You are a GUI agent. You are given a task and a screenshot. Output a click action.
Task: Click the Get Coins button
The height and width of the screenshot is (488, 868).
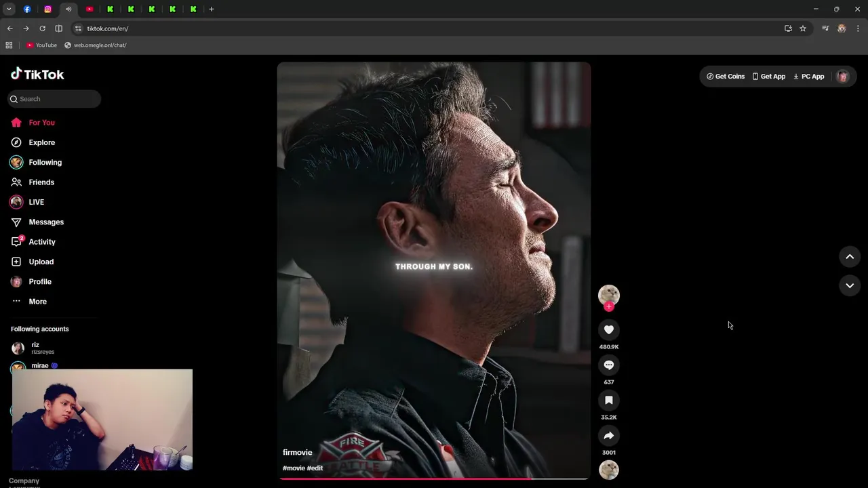point(726,77)
